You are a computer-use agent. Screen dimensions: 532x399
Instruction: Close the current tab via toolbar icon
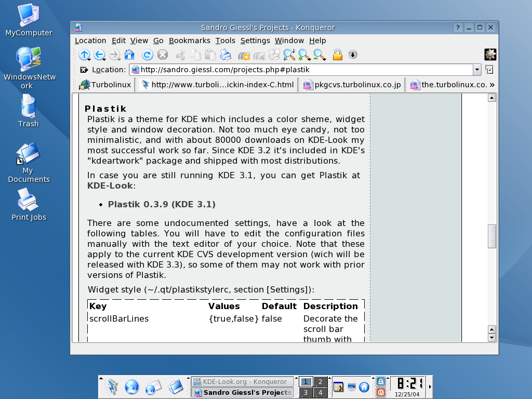(x=259, y=55)
